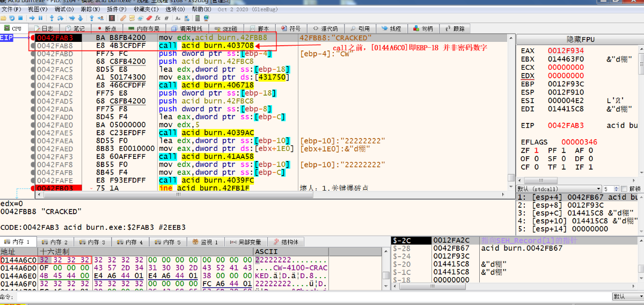Select dump row address 0144A6D0
Image resolution: width=644 pixels, height=305 pixels.
point(19,267)
